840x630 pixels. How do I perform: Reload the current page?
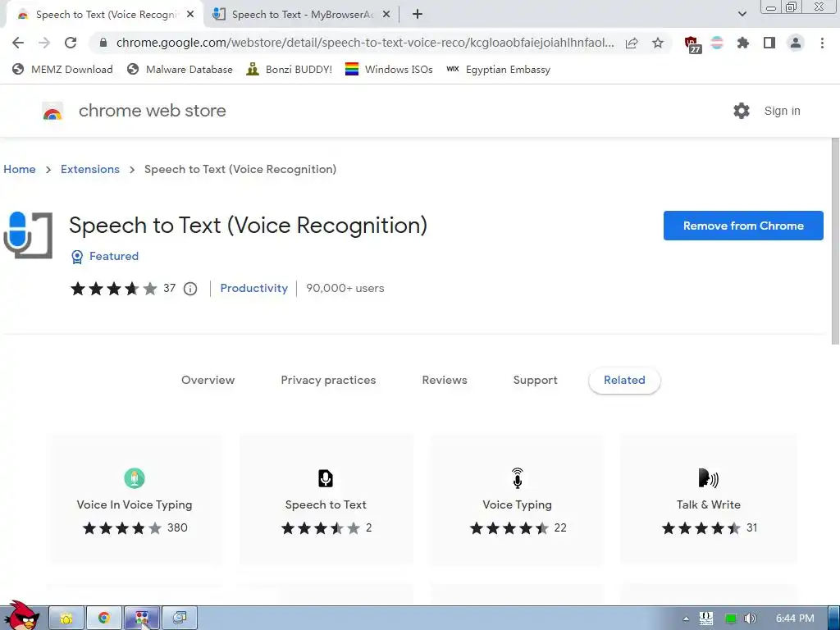tap(71, 43)
